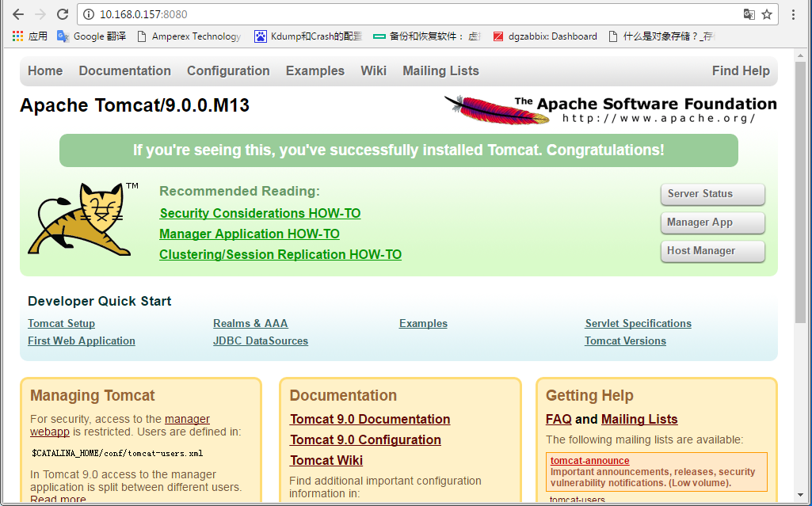The height and width of the screenshot is (506, 812).
Task: Open the Google Translate bookmark
Action: 92,36
